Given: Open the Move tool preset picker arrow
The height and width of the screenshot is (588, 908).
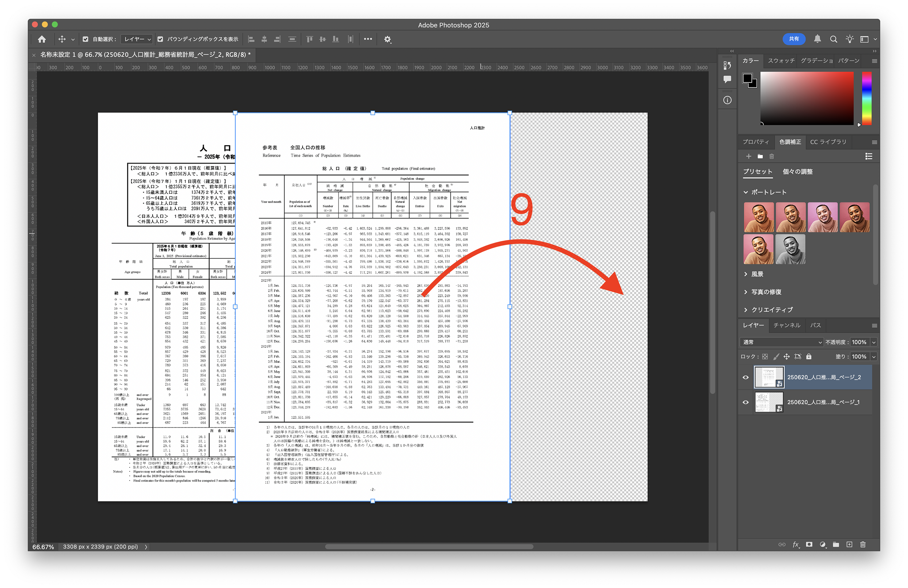Looking at the screenshot, I should (73, 39).
